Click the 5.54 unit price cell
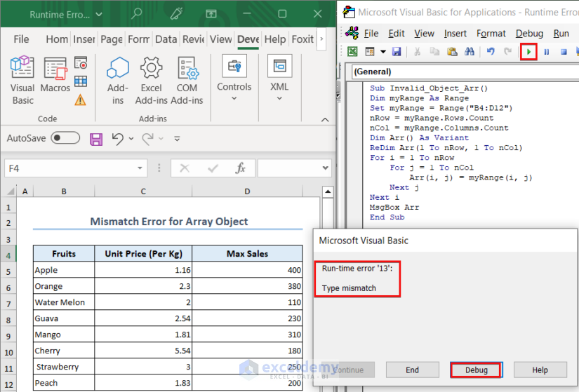The image size is (579, 392). tap(143, 351)
